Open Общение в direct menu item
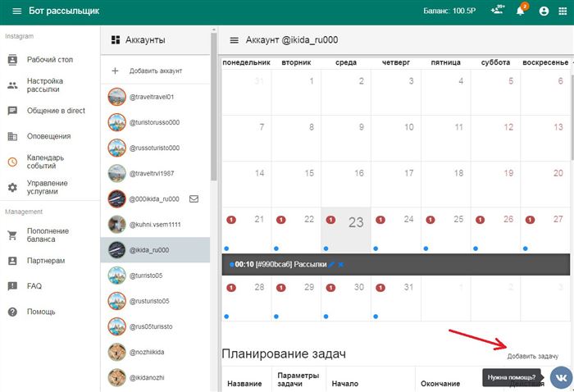 pyautogui.click(x=50, y=111)
